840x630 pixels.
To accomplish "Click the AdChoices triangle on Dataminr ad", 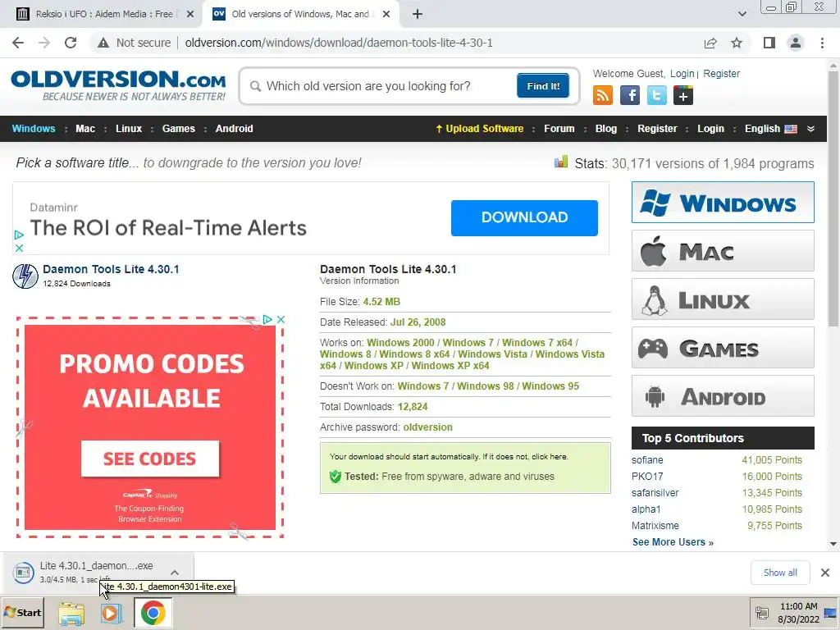I will coord(19,235).
